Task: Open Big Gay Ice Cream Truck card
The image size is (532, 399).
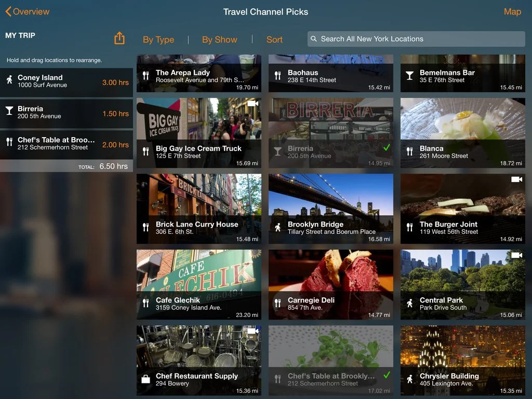Action: coord(199,133)
